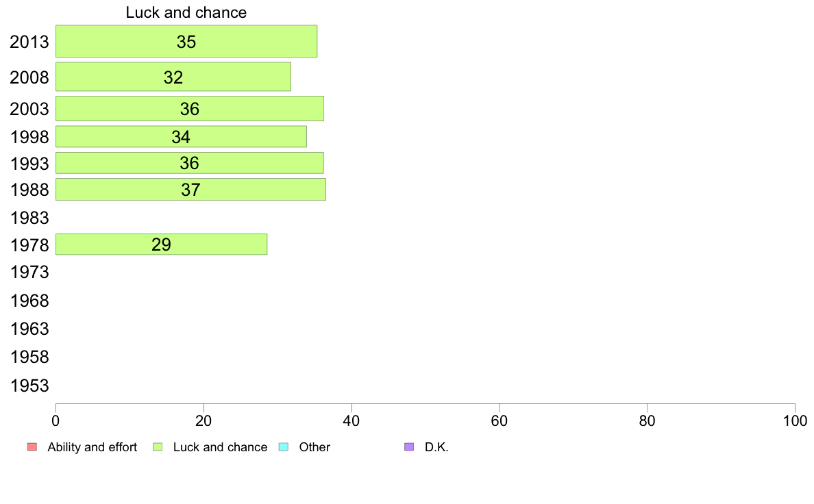The image size is (814, 504).
Task: Click the 100 tick on x-axis
Action: (x=795, y=421)
